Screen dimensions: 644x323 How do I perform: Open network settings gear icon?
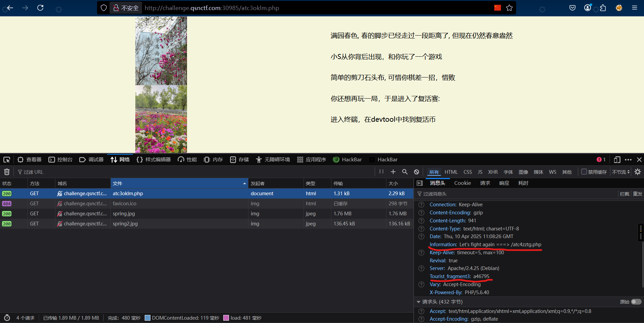click(x=638, y=172)
